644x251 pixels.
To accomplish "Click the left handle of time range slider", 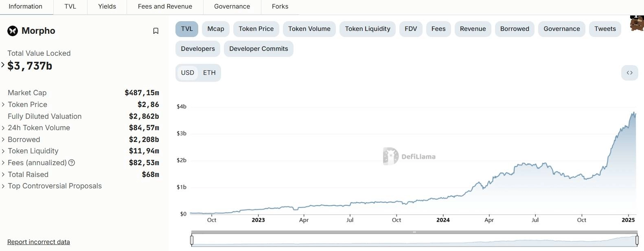I will click(192, 240).
